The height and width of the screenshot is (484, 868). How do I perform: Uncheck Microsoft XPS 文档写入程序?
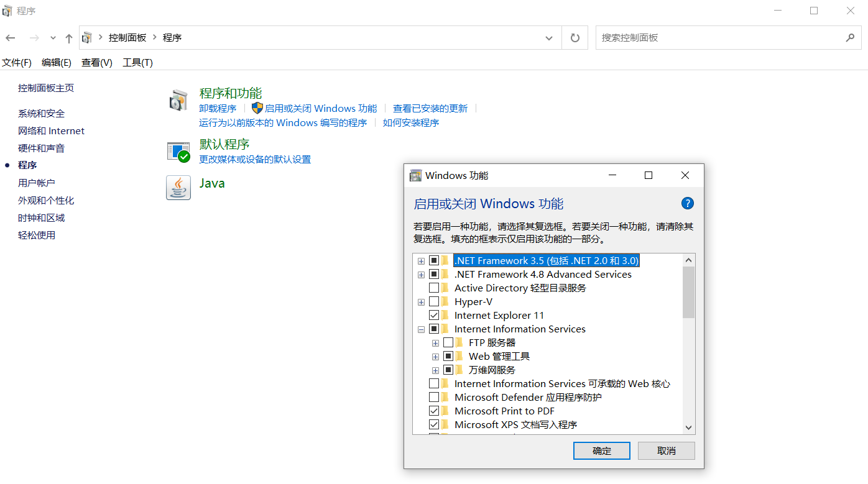(x=434, y=425)
